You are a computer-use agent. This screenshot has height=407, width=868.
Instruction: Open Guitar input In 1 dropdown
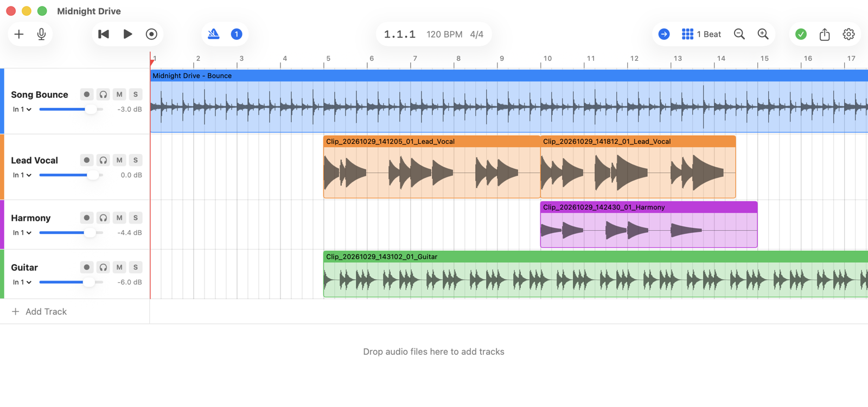coord(22,282)
